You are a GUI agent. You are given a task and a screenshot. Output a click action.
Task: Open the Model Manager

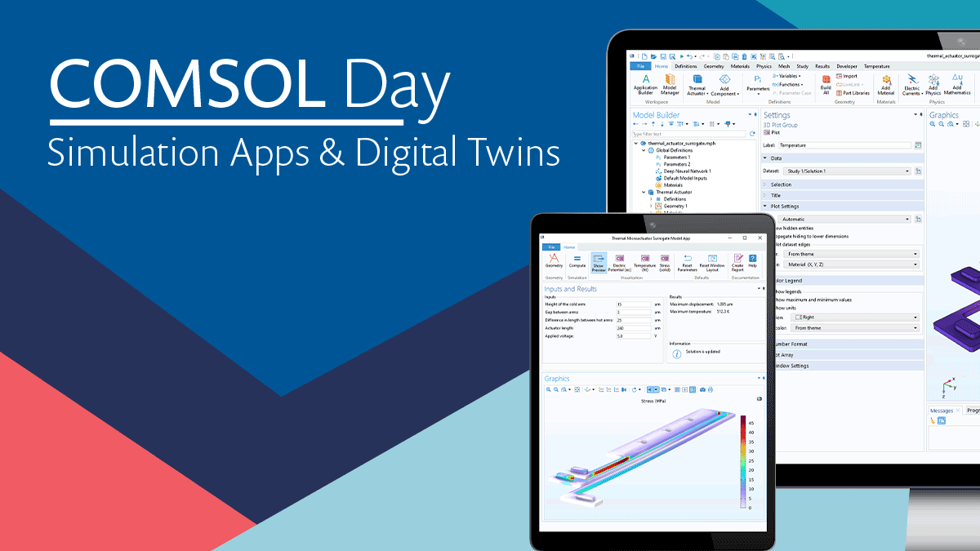tap(670, 85)
